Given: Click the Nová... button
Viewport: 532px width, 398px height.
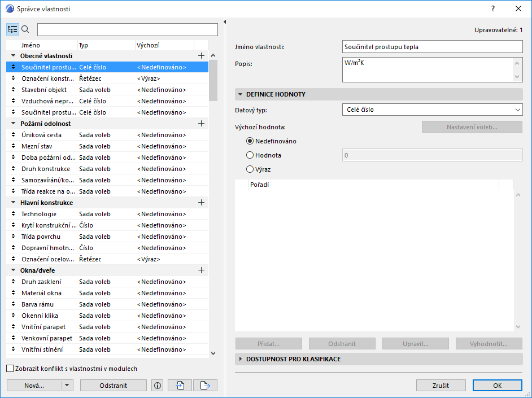Looking at the screenshot, I should point(34,386).
